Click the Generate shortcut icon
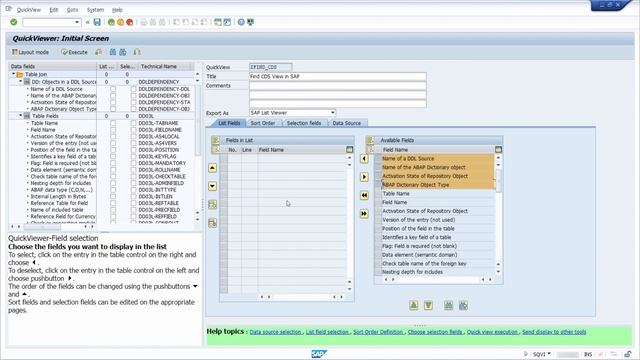The width and height of the screenshot is (640, 360). pyautogui.click(x=227, y=22)
